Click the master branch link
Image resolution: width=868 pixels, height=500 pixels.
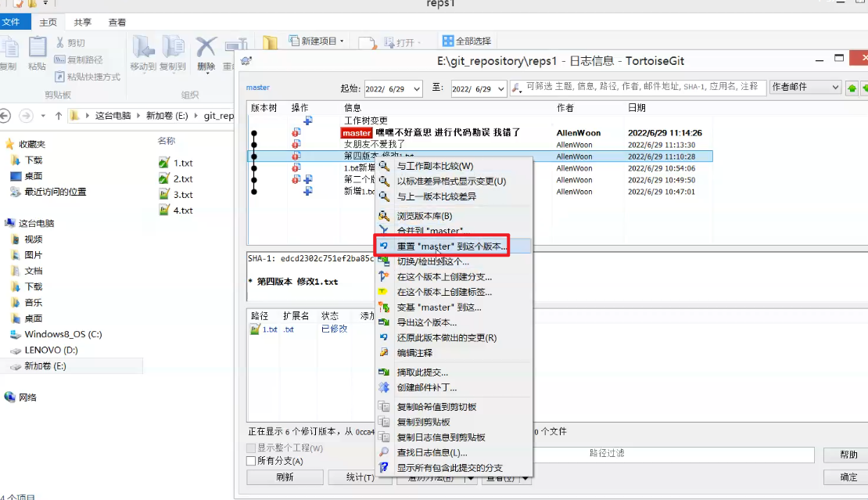point(258,88)
